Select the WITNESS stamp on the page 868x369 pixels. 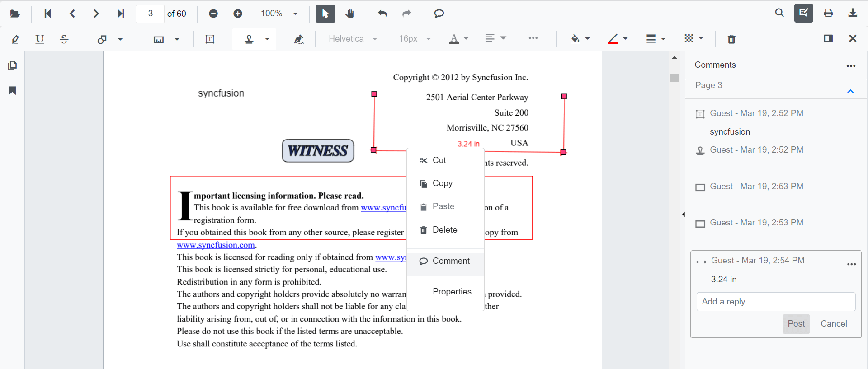coord(318,151)
